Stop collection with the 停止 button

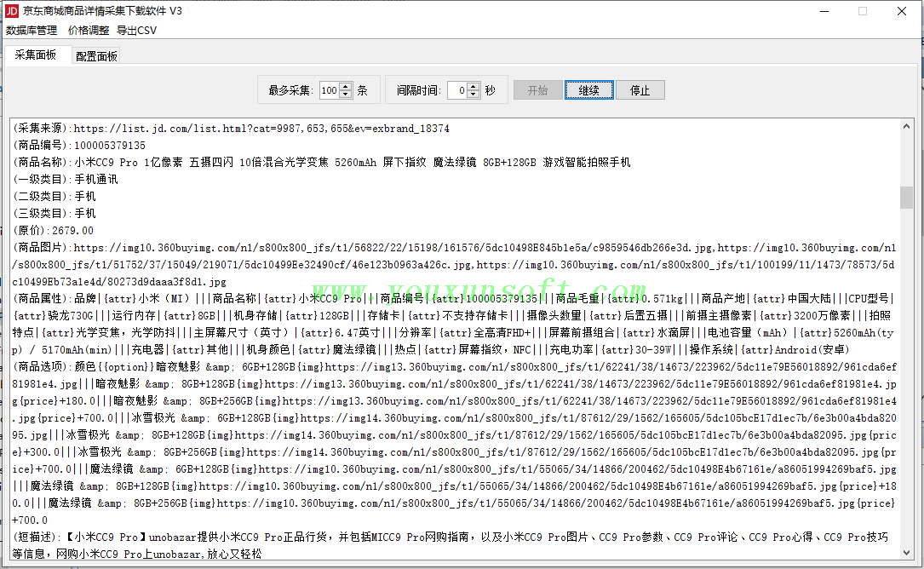click(x=640, y=90)
